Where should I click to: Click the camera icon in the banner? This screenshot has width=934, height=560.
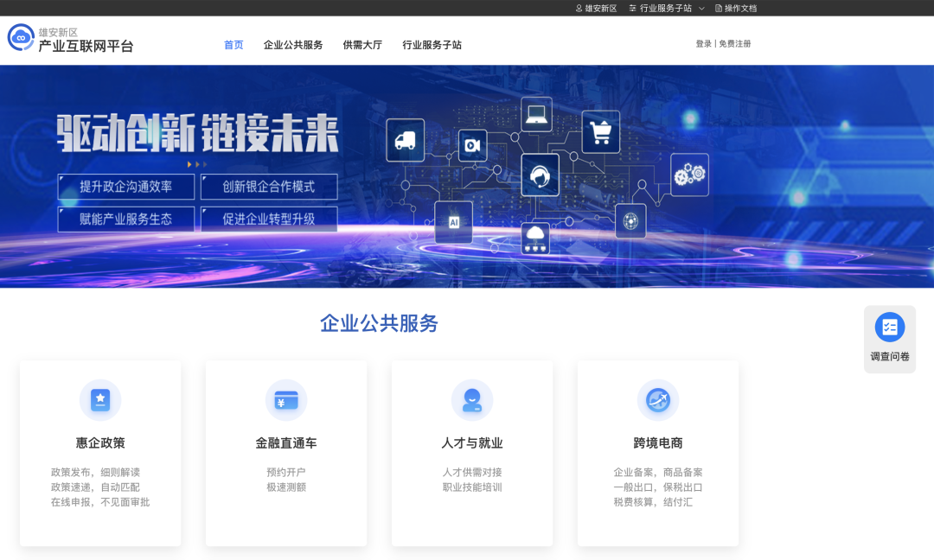click(471, 146)
